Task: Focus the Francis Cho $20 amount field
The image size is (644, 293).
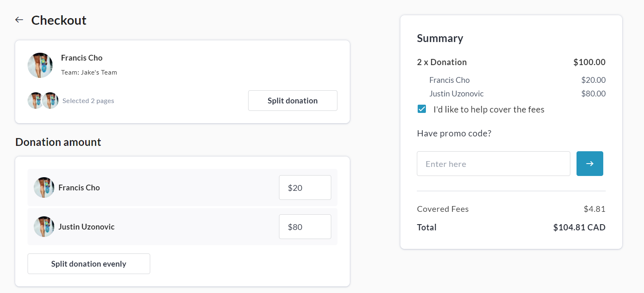Action: tap(305, 188)
